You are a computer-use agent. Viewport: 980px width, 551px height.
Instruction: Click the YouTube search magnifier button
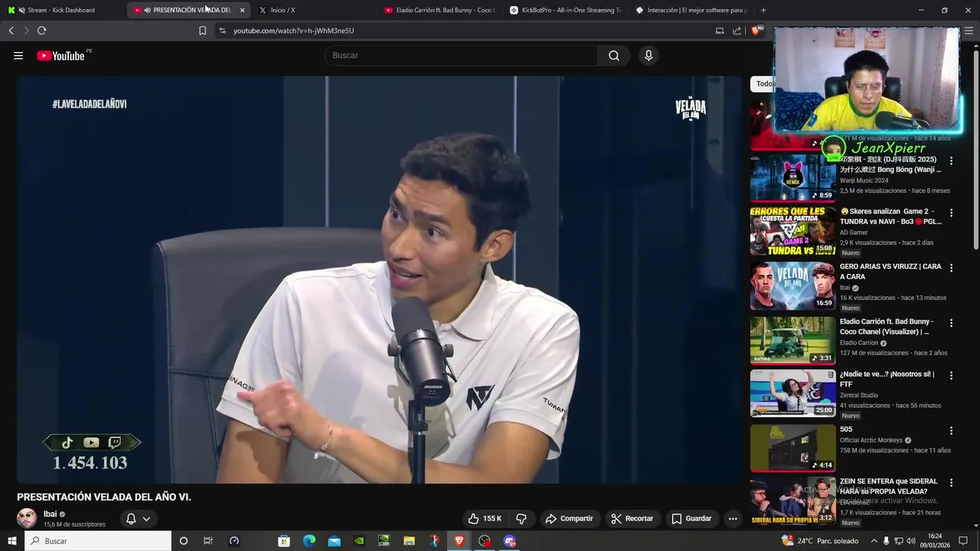pos(614,55)
